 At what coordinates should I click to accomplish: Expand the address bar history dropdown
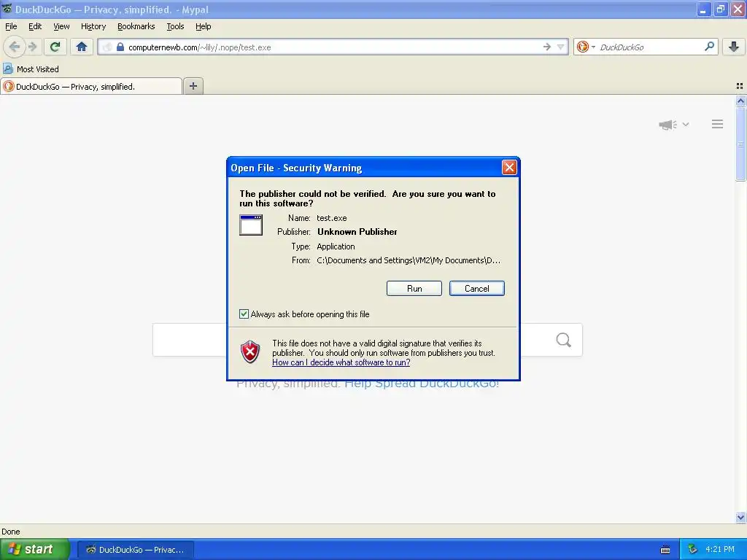pos(561,47)
